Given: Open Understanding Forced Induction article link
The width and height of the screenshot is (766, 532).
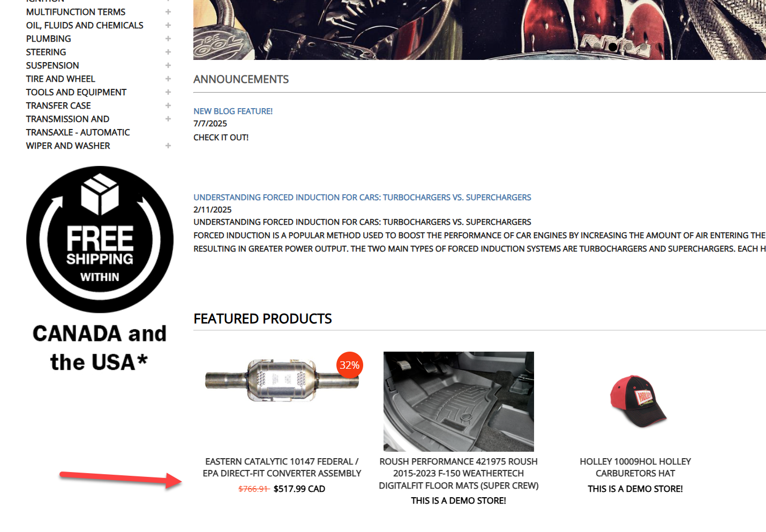Looking at the screenshot, I should [x=362, y=197].
